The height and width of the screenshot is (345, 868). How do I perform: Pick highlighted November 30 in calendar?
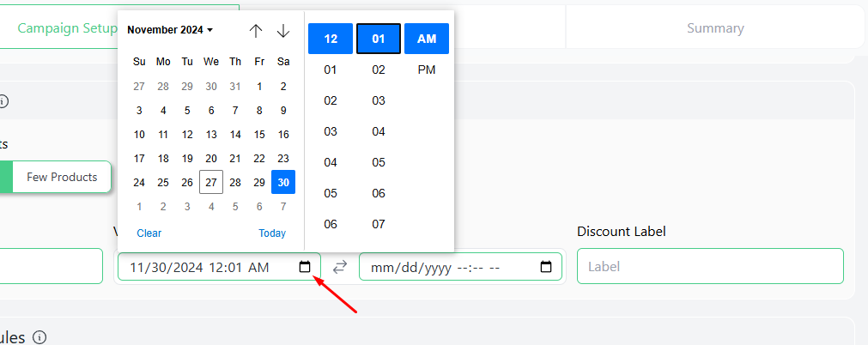click(x=283, y=182)
